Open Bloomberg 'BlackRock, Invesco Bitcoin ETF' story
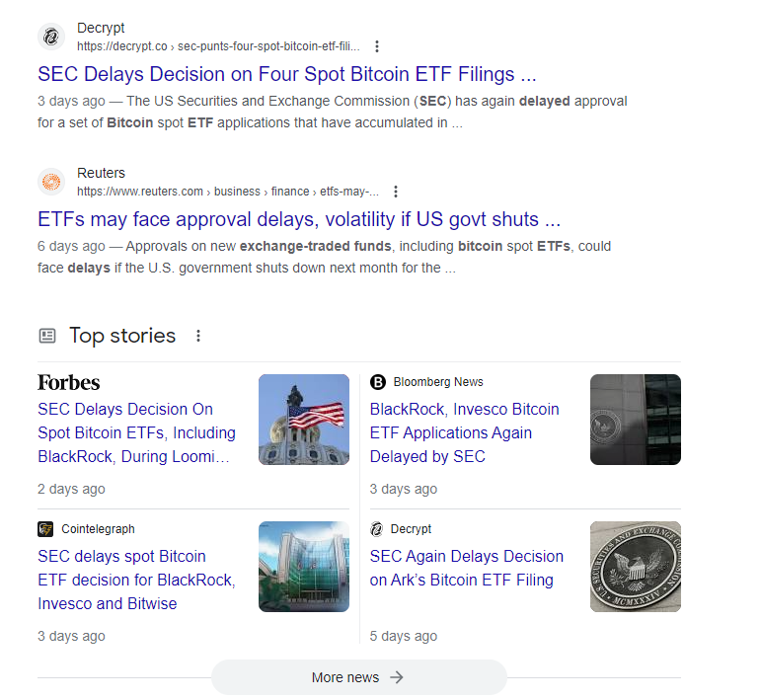761x700 pixels. tap(465, 433)
